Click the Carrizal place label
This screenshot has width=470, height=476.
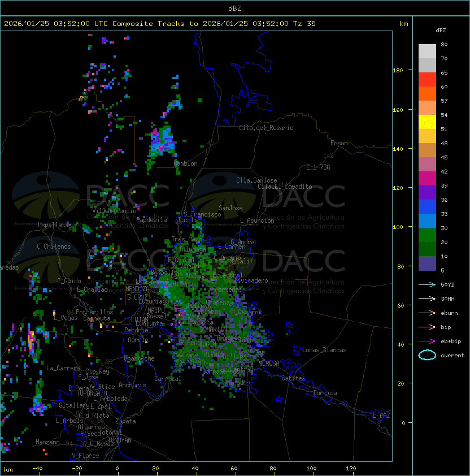[x=168, y=379]
